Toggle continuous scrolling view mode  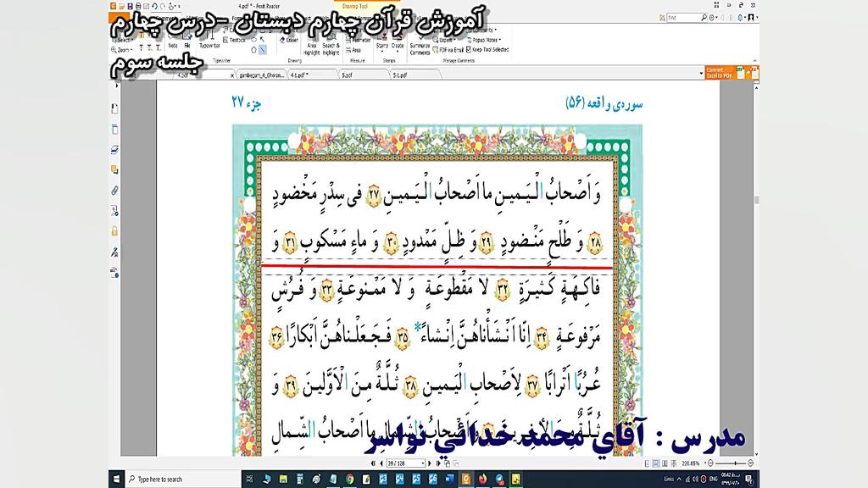click(655, 462)
